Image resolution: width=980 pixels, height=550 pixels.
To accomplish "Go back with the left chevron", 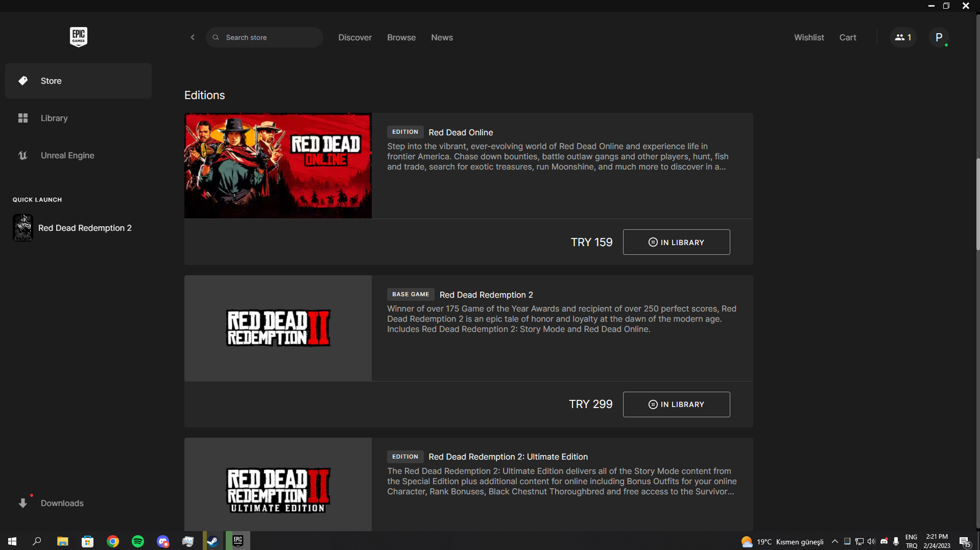I will pos(193,37).
